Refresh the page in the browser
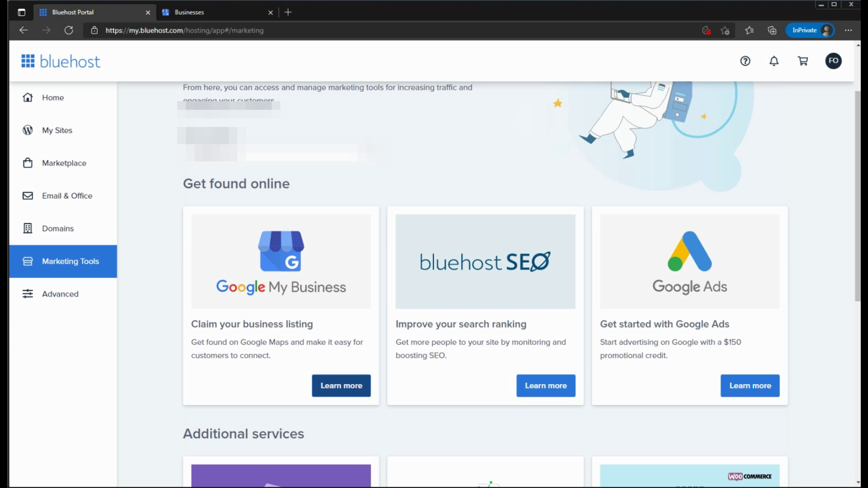 [69, 30]
